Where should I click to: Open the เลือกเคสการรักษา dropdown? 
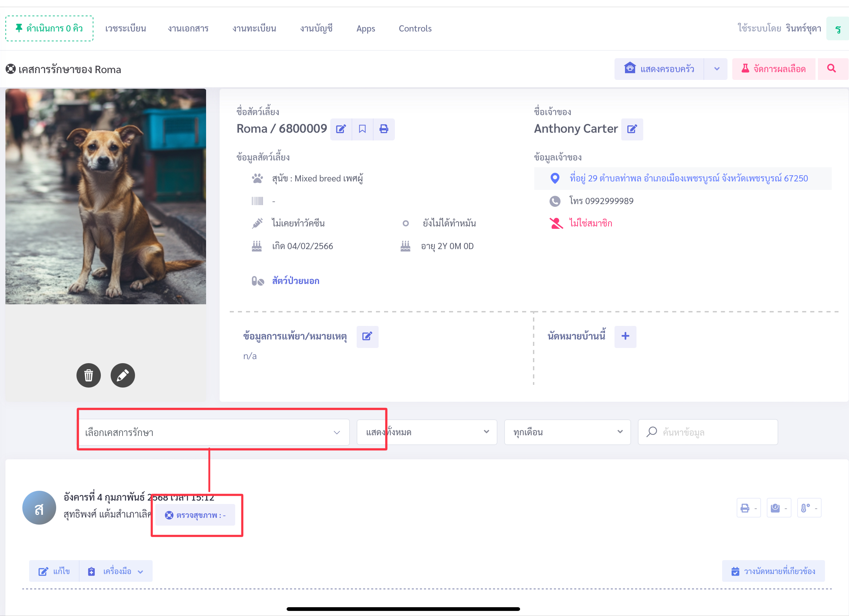pyautogui.click(x=214, y=433)
